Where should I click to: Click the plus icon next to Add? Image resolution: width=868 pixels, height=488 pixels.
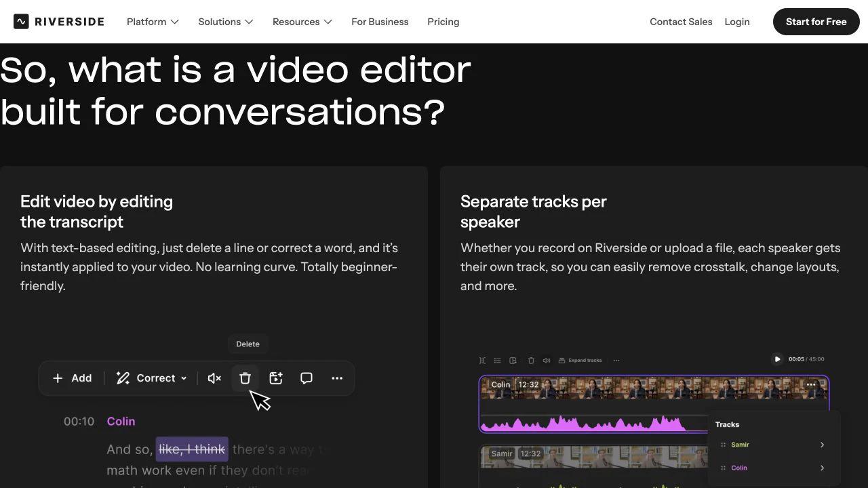[x=58, y=378]
